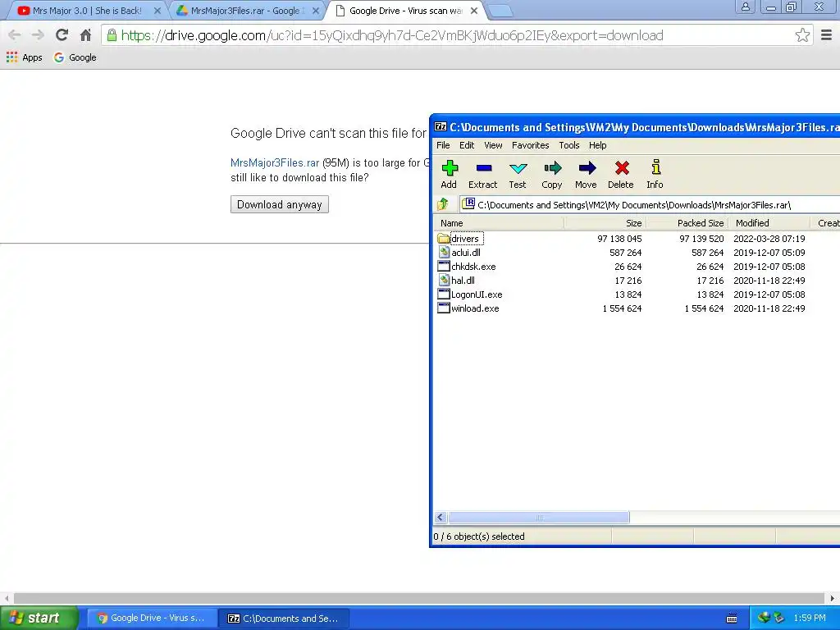Select the drivers folder icon

[x=444, y=239]
